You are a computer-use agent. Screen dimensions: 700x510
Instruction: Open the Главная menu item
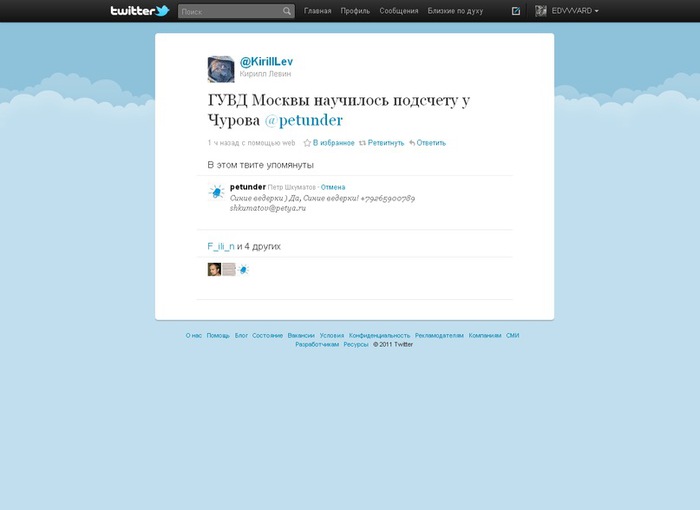tap(317, 11)
